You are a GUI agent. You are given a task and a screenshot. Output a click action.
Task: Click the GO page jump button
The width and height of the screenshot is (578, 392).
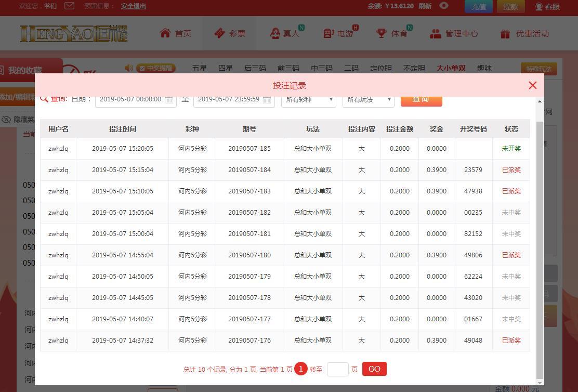coord(374,369)
